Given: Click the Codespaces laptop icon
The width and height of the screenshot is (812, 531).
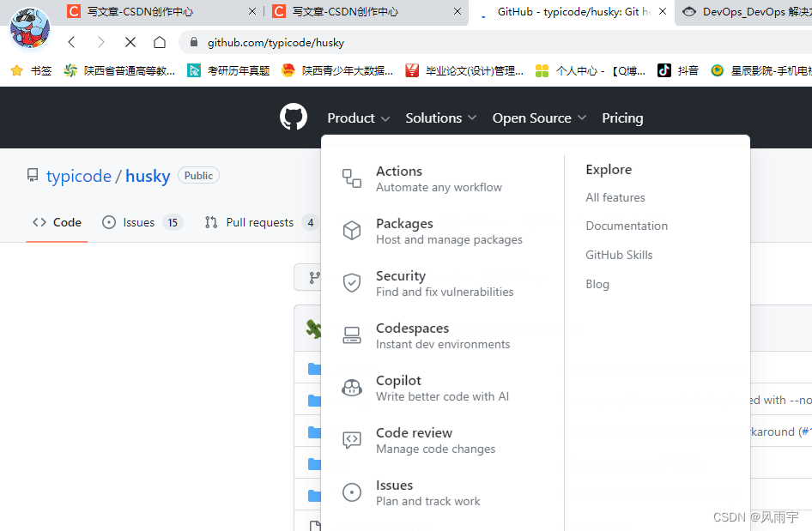Looking at the screenshot, I should point(352,335).
